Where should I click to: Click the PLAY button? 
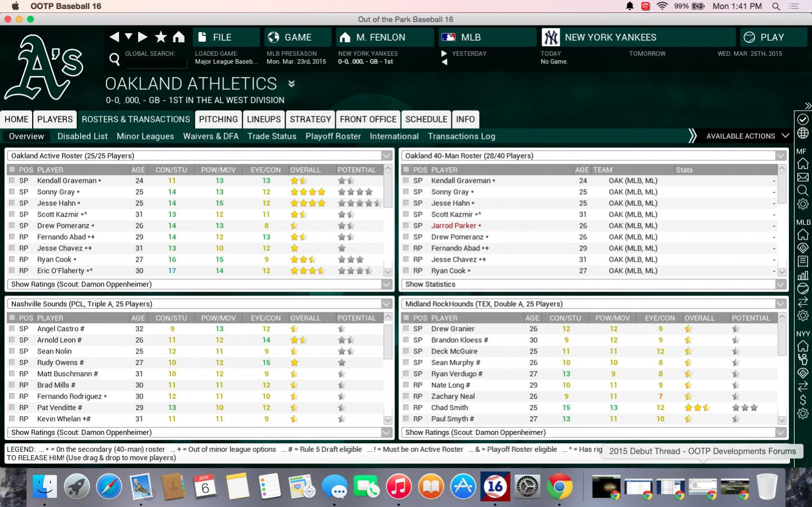(x=774, y=37)
